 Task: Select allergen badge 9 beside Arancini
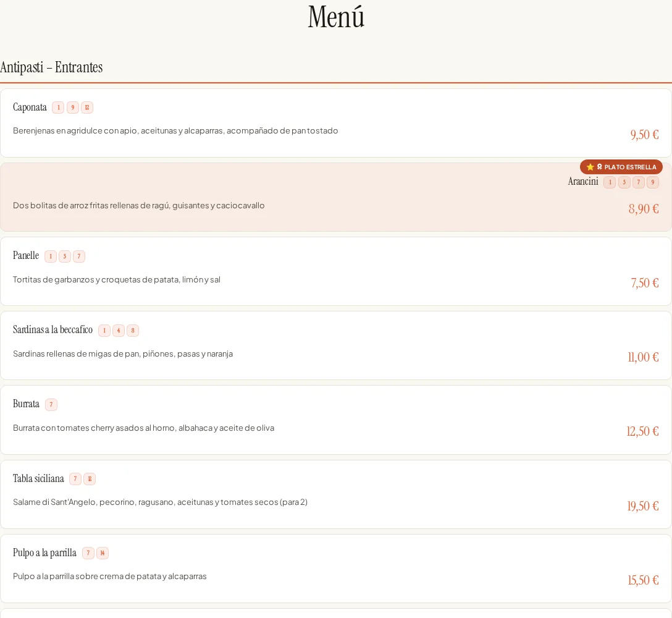(653, 182)
